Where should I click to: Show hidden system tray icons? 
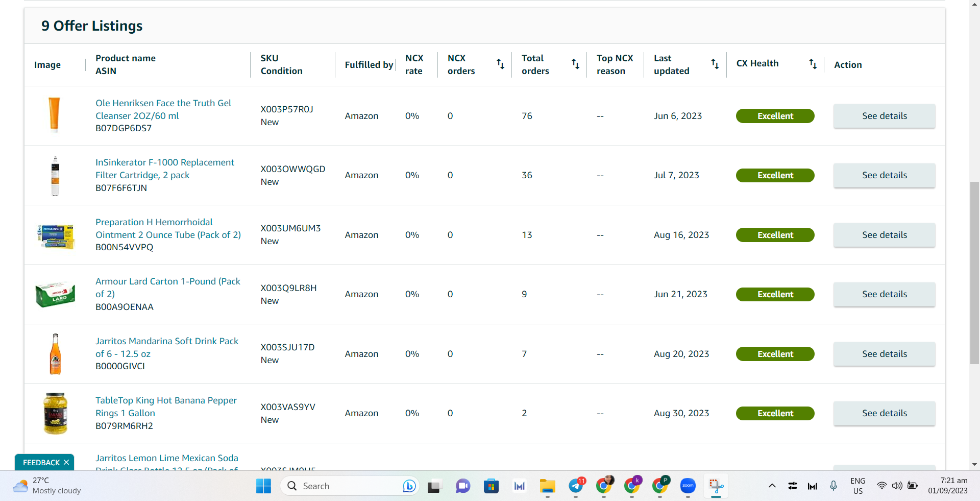click(x=772, y=486)
